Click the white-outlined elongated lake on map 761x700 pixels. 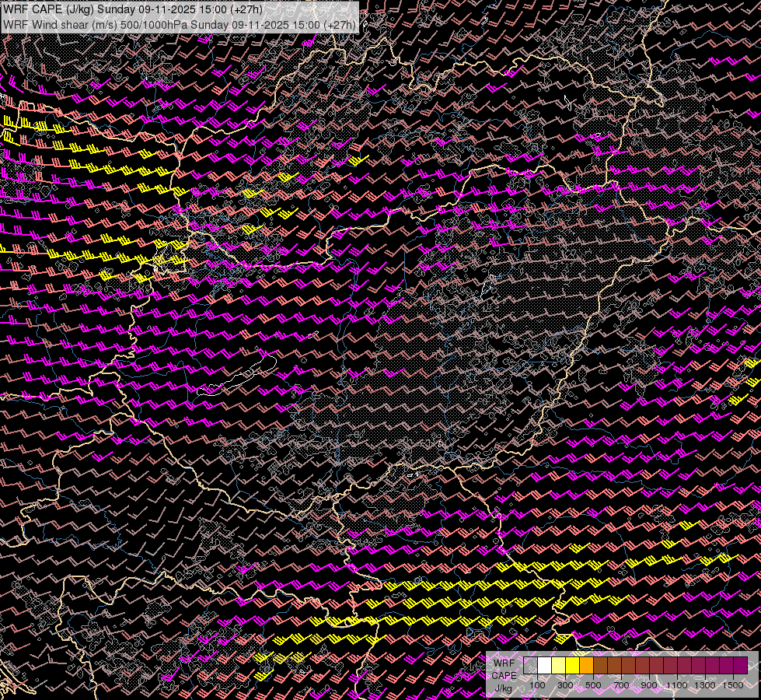pyautogui.click(x=237, y=377)
